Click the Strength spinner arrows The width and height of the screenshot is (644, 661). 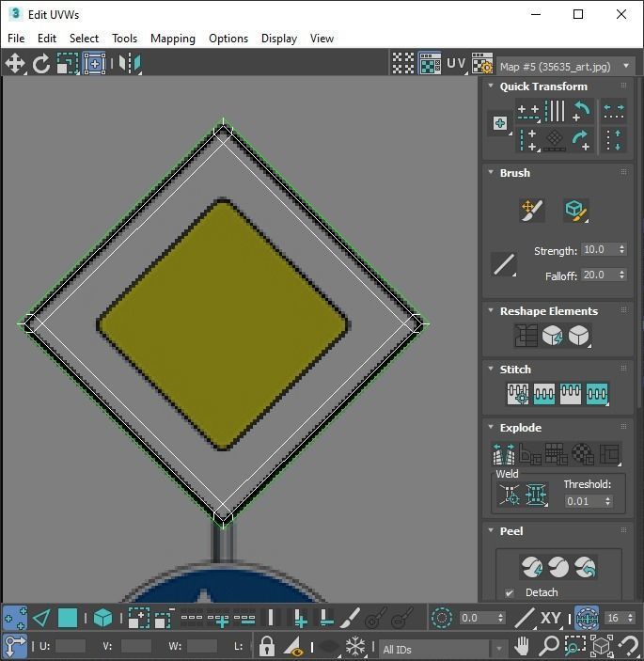click(621, 249)
